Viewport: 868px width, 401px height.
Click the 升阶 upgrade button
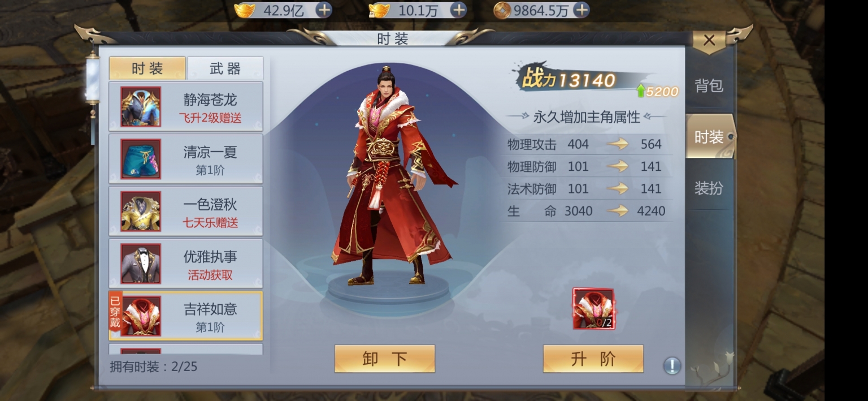point(593,359)
